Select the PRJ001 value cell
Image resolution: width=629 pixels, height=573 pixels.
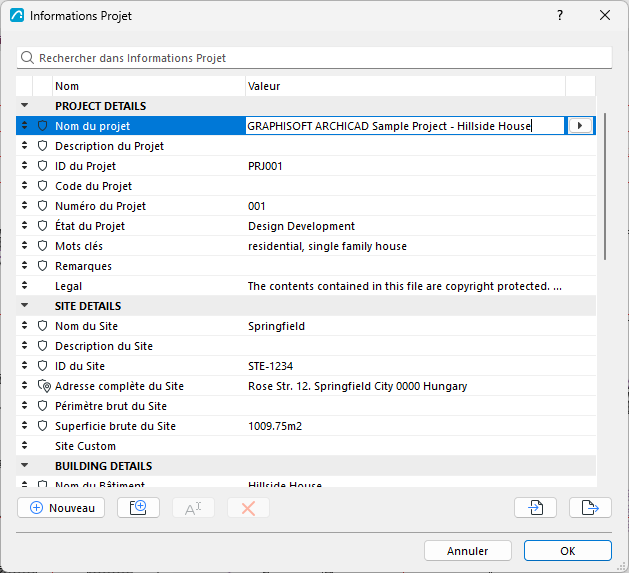[x=265, y=166]
